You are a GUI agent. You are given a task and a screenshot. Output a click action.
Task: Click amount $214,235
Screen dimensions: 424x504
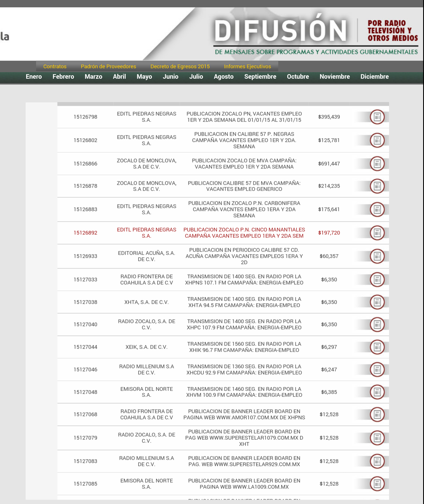[329, 186]
